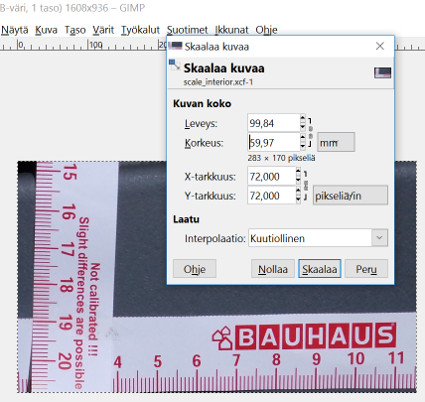Click the 'Kuvan koko' section heading
Image resolution: width=425 pixels, height=402 pixels.
[x=202, y=104]
